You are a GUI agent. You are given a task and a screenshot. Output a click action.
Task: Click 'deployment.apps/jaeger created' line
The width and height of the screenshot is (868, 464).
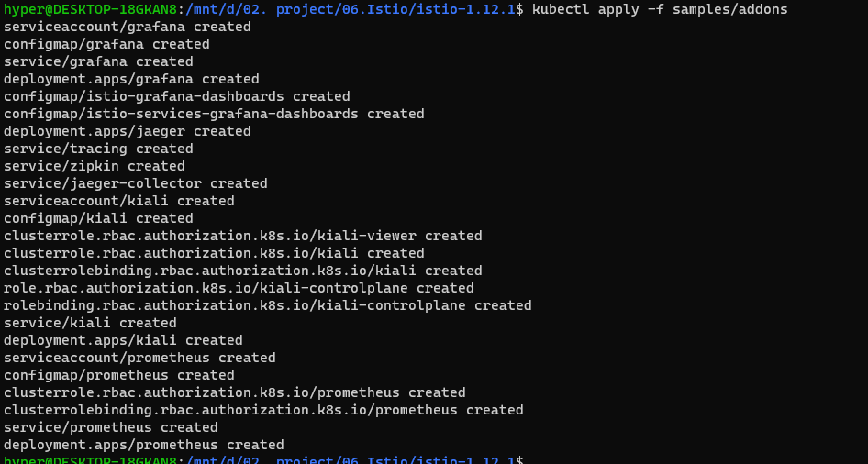(128, 131)
